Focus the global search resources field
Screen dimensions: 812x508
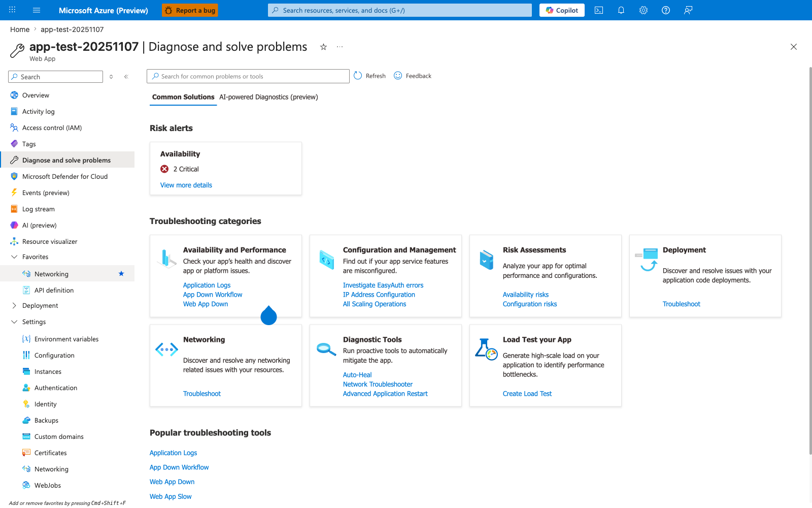tap(400, 10)
